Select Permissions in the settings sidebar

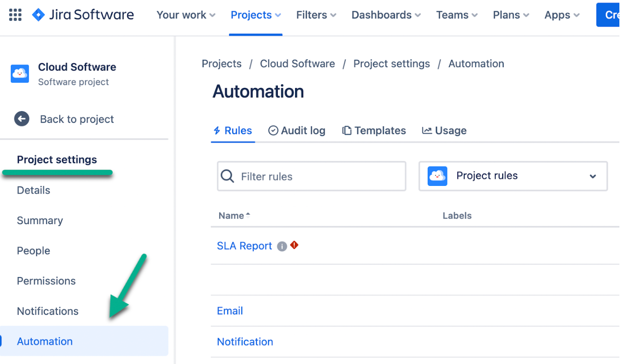46,281
